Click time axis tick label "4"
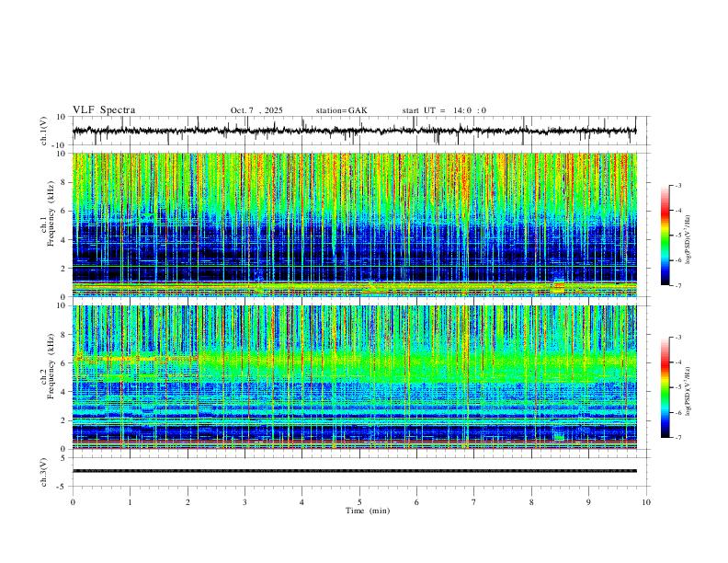This screenshot has width=728, height=563. [x=301, y=502]
